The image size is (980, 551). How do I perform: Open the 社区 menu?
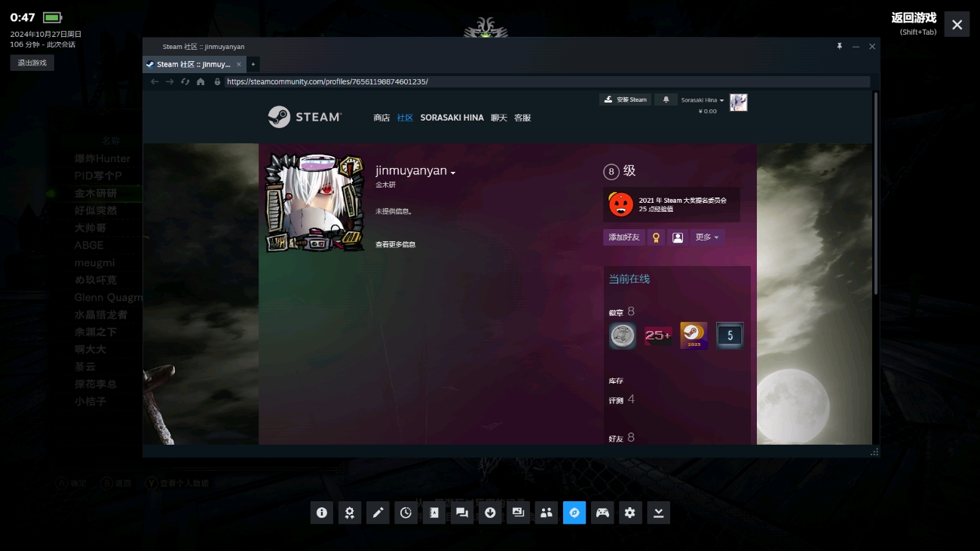[405, 118]
